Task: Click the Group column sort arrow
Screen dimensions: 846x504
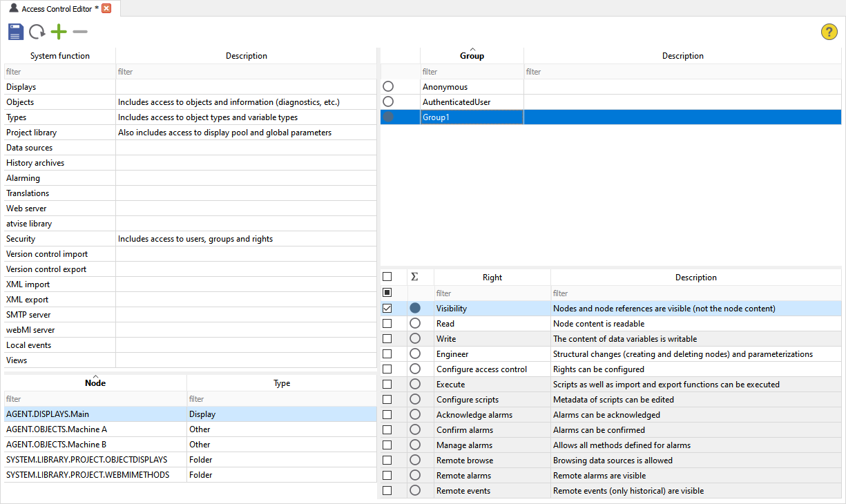Action: coord(472,50)
